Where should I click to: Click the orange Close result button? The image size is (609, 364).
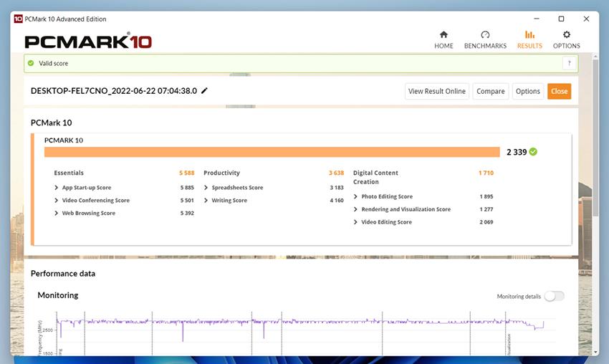tap(559, 91)
